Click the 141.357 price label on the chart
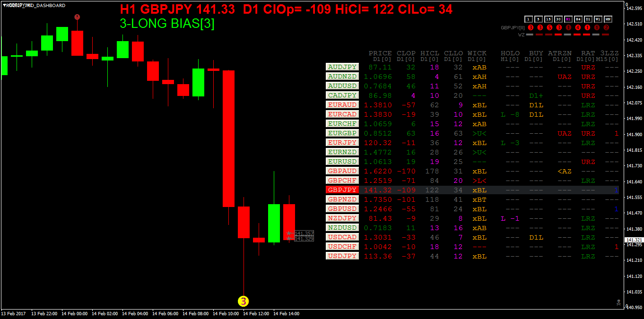The height and width of the screenshot is (319, 644). pyautogui.click(x=304, y=233)
